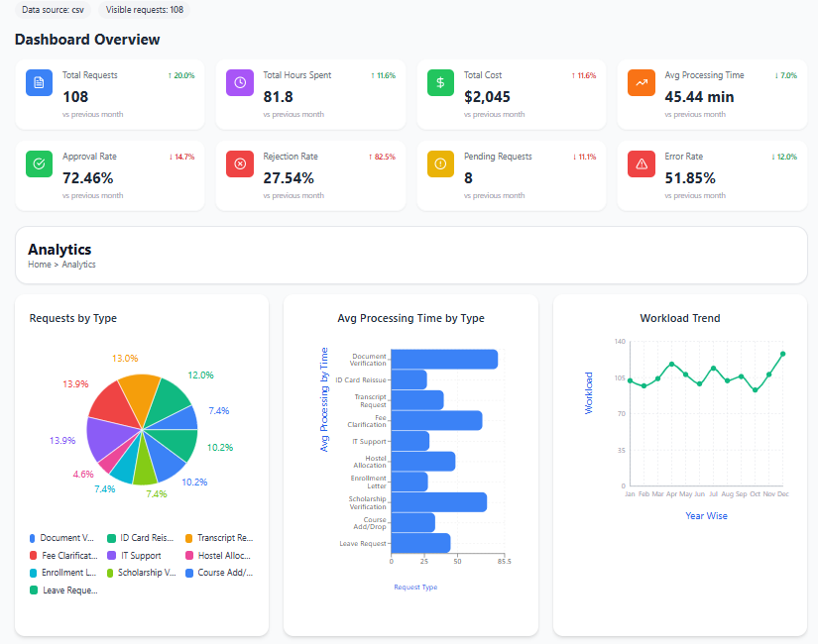
Task: Click the red X icon on Rejection Rate card
Action: 239,163
